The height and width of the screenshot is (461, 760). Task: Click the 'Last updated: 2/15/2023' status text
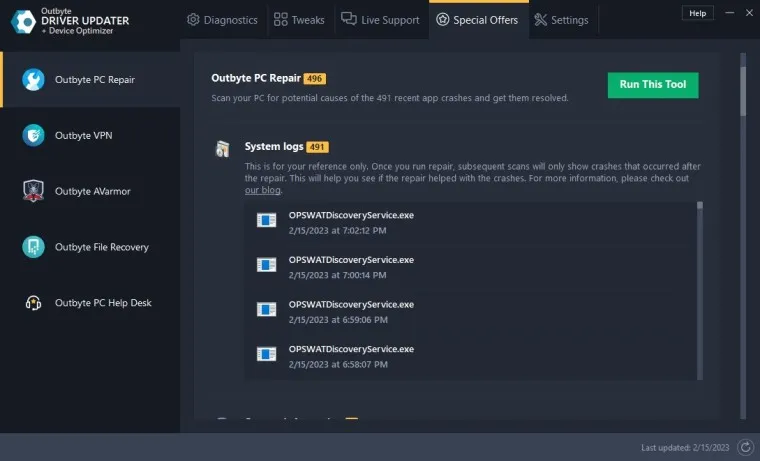685,447
